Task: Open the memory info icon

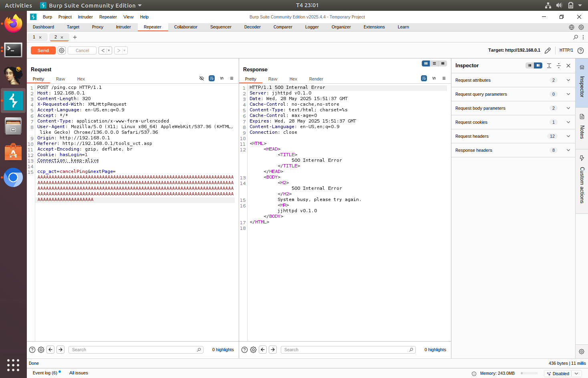Action: pyautogui.click(x=474, y=374)
